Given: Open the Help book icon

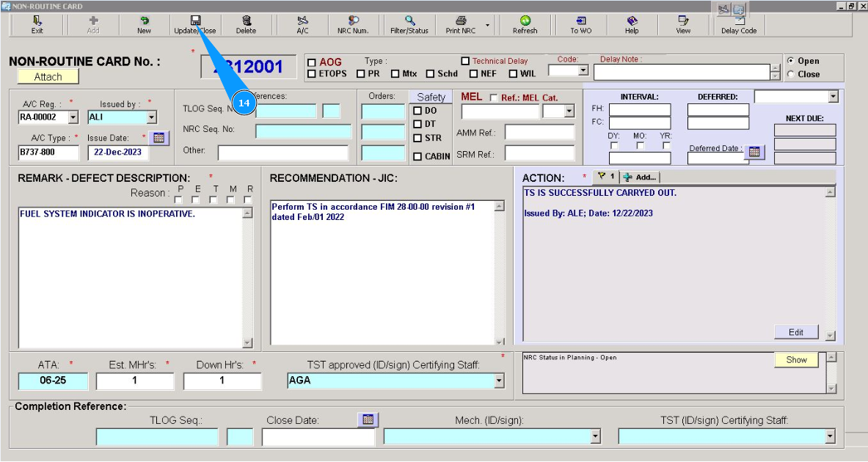Looking at the screenshot, I should click(632, 21).
